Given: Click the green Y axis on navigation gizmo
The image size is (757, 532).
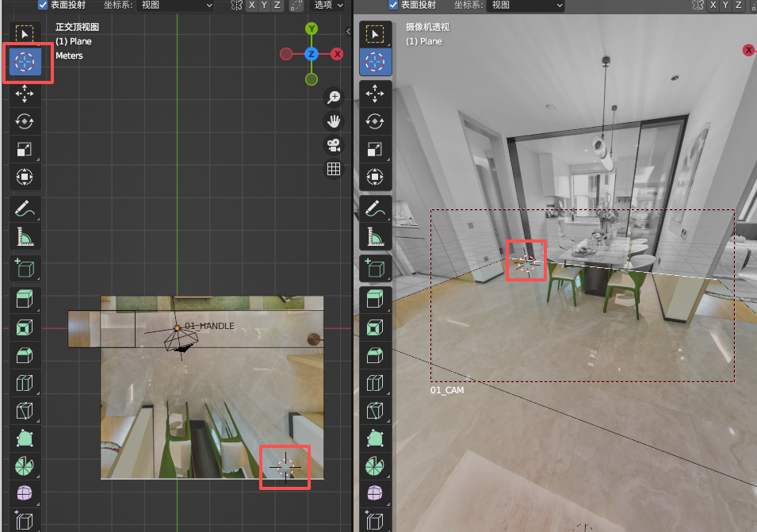Looking at the screenshot, I should (312, 29).
